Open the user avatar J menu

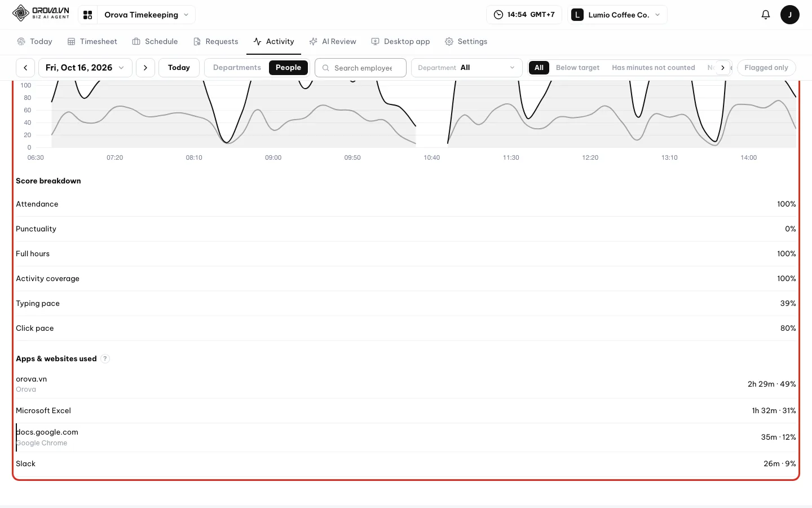click(789, 15)
